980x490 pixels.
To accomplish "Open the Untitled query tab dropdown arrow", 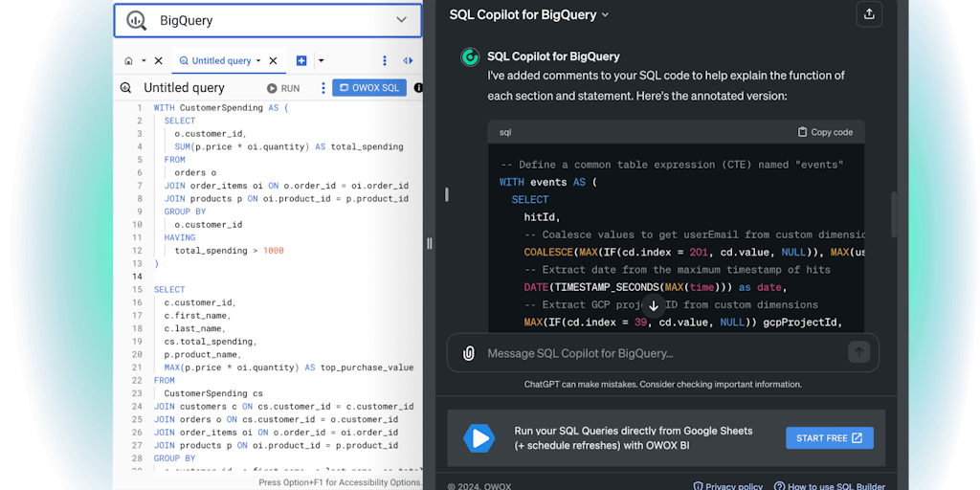I will (x=258, y=60).
